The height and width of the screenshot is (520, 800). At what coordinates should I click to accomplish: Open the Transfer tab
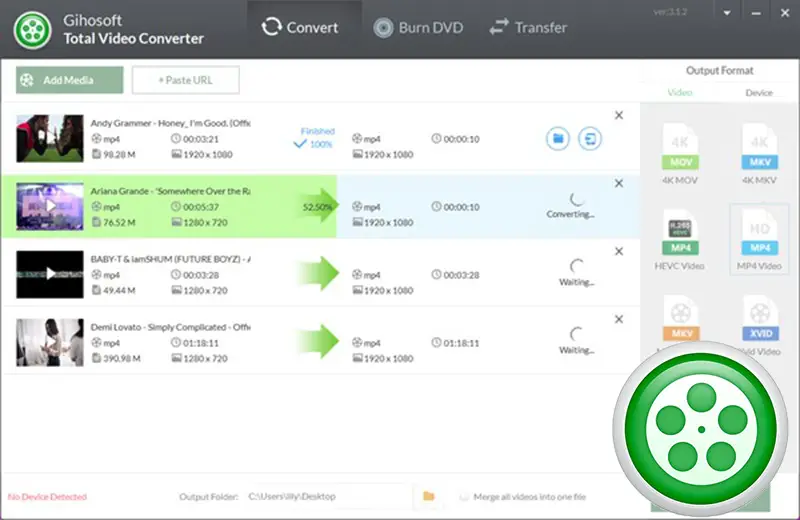click(x=528, y=28)
